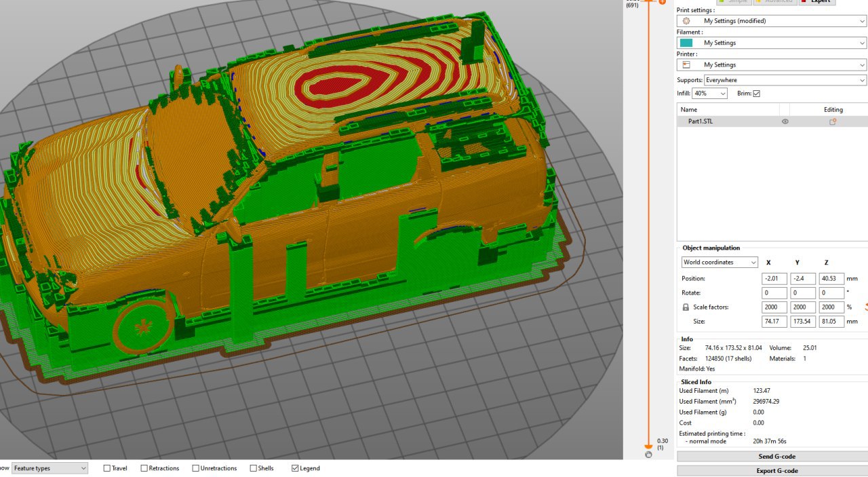Click the Position Z field
868x477 pixels.
click(831, 279)
